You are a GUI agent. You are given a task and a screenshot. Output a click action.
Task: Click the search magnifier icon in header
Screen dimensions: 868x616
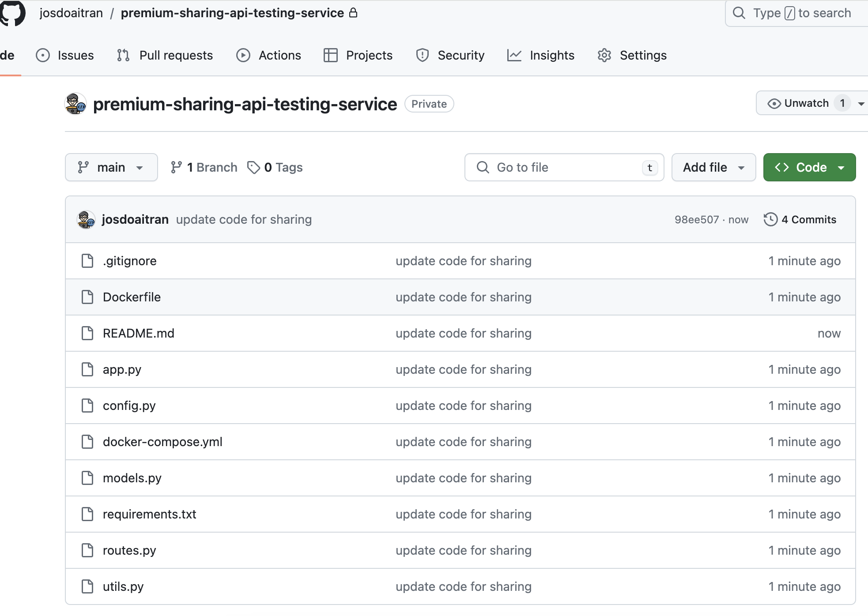(739, 13)
